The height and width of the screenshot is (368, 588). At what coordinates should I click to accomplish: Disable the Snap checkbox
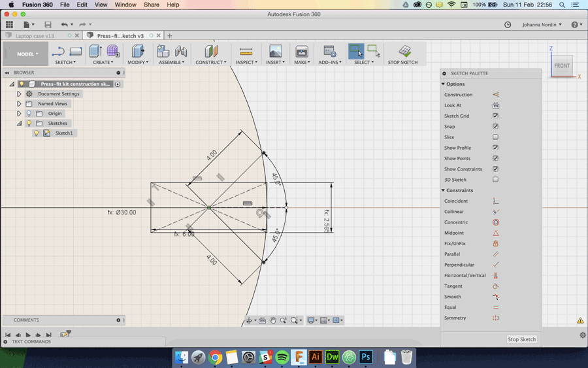pyautogui.click(x=495, y=127)
